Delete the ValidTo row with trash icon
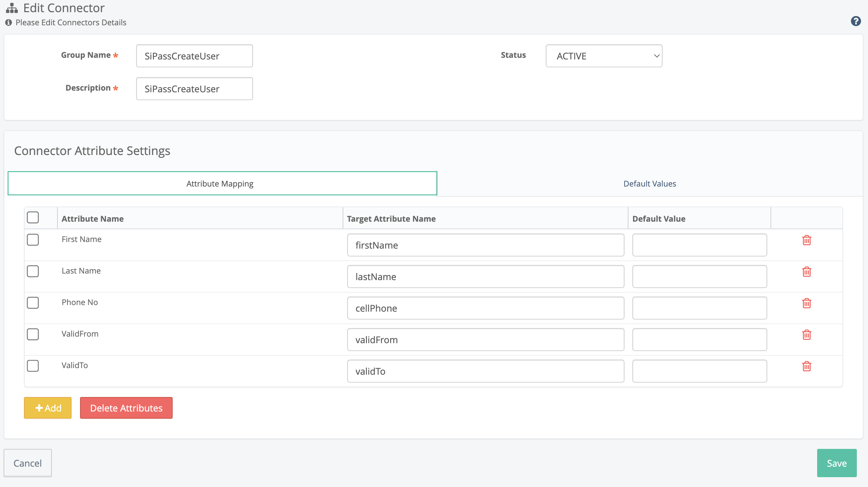Screen dimensions: 868x487 point(806,366)
